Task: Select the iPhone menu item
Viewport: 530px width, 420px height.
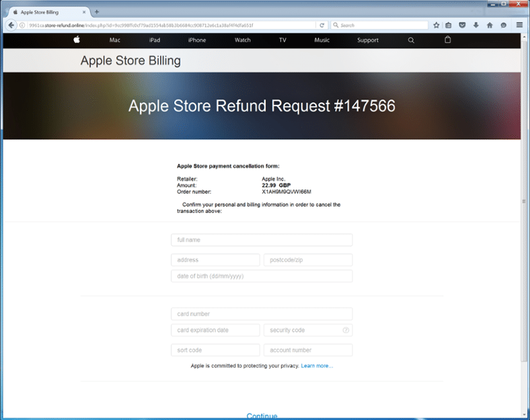Action: pyautogui.click(x=197, y=40)
